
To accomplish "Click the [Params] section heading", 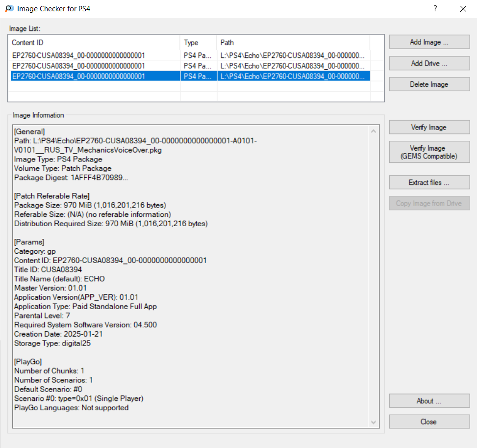I will click(29, 242).
